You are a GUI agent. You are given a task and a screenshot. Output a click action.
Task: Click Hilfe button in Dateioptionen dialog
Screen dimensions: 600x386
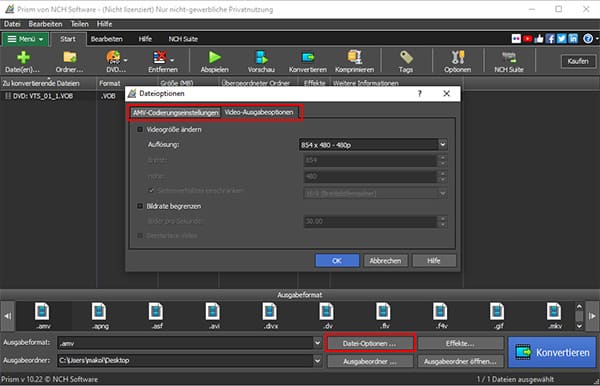click(434, 261)
